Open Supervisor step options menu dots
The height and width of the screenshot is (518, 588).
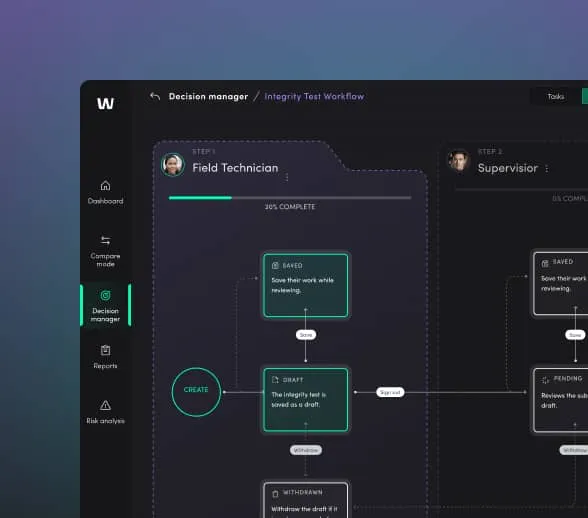547,168
